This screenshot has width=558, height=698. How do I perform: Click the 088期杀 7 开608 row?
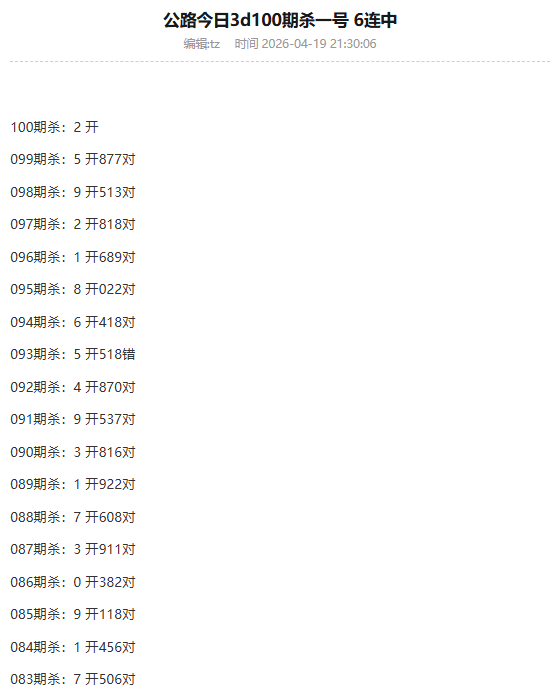tap(73, 517)
